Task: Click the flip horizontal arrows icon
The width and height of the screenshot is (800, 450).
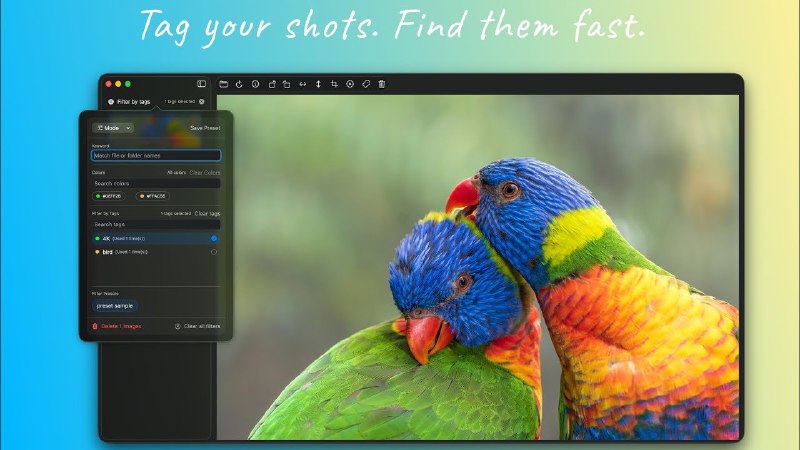Action: tap(303, 84)
